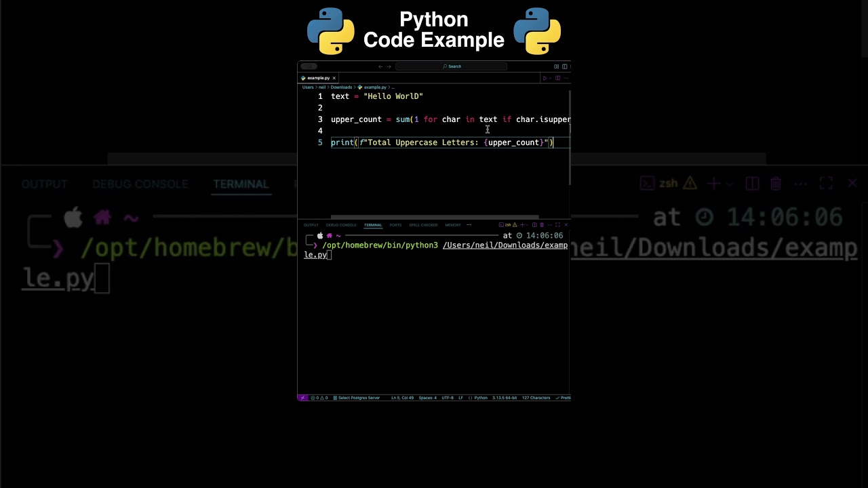The image size is (868, 488).
Task: Open editor More Actions ellipsis
Action: pos(566,78)
